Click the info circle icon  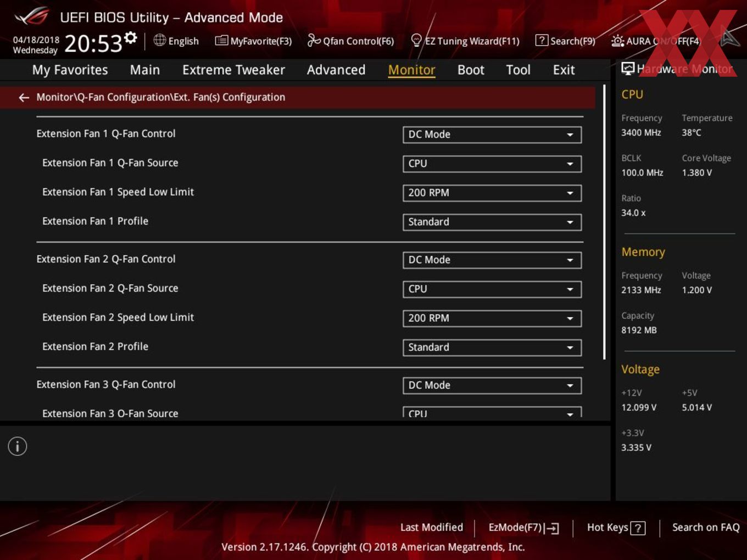(x=18, y=446)
